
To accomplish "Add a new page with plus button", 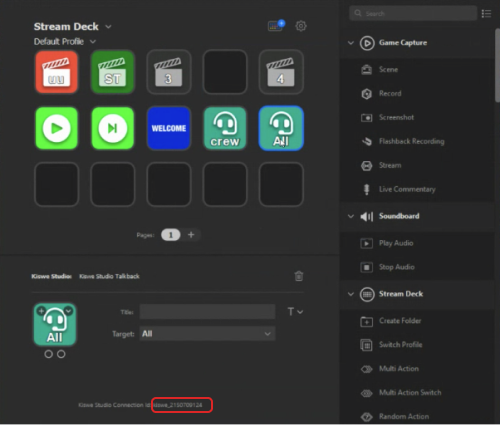I will (x=191, y=235).
